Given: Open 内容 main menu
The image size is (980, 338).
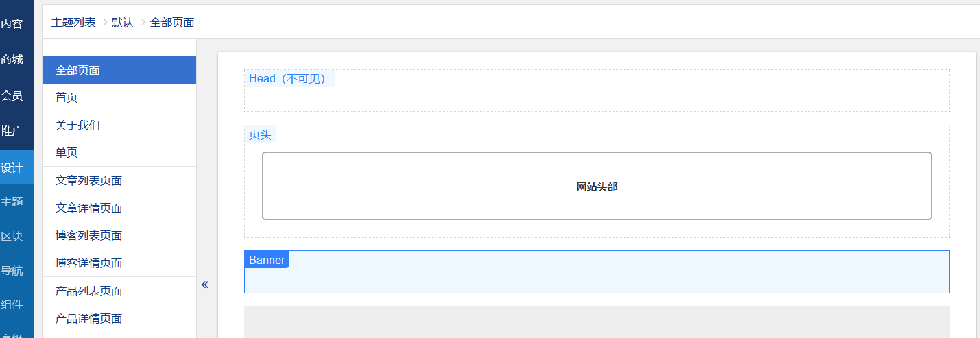Looking at the screenshot, I should (12, 24).
